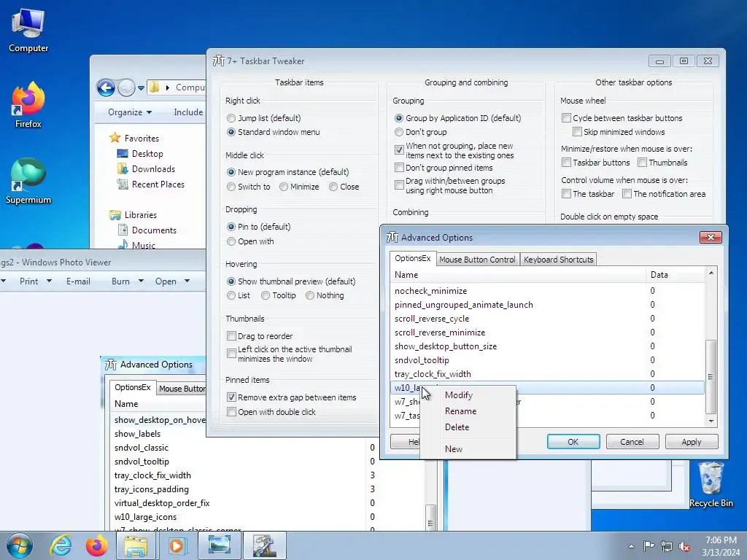The height and width of the screenshot is (560, 747).
Task: Choose Modify from context menu
Action: 459,395
